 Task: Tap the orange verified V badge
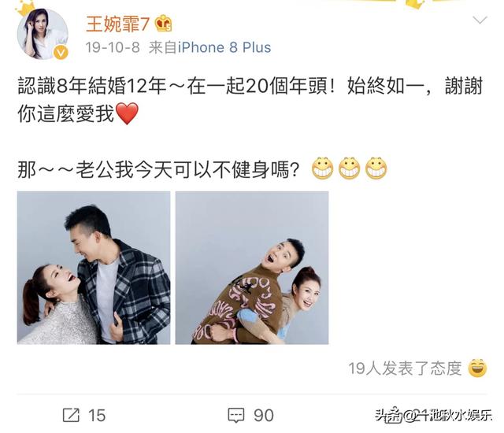pos(61,53)
